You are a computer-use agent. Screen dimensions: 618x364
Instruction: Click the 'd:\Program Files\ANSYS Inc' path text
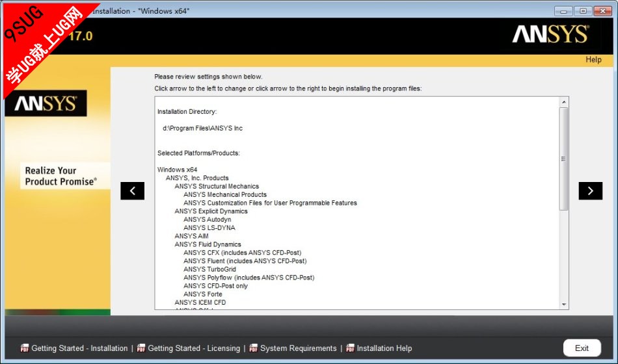point(202,128)
